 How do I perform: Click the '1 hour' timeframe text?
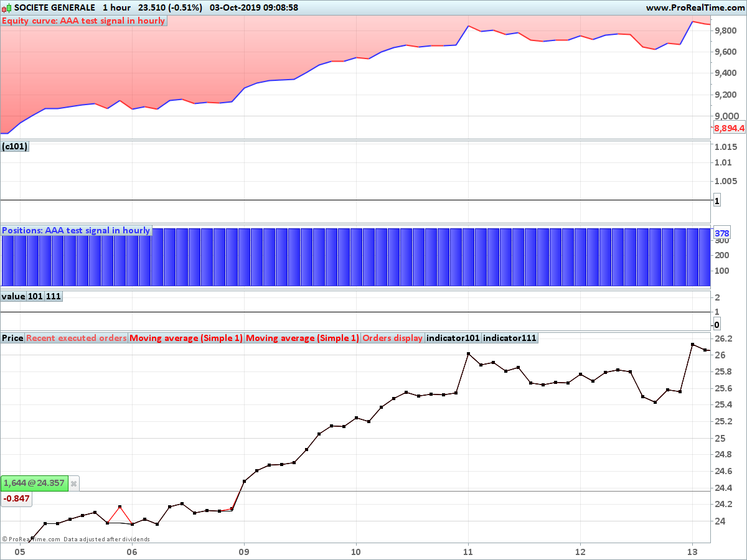click(x=117, y=8)
